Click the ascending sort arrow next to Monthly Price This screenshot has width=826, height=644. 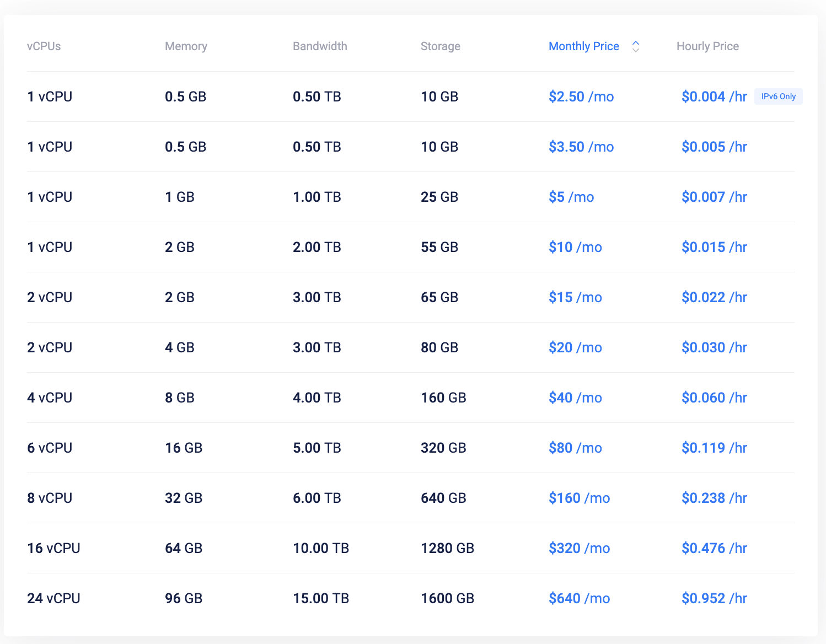(635, 42)
